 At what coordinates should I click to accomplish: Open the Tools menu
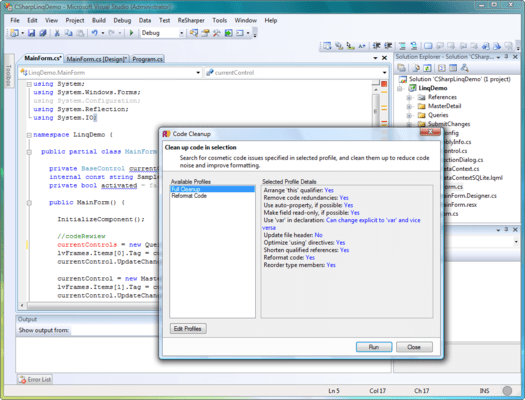219,20
